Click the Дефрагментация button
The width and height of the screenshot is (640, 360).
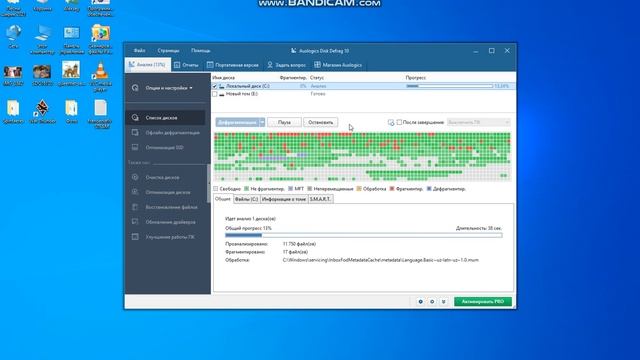coord(237,122)
